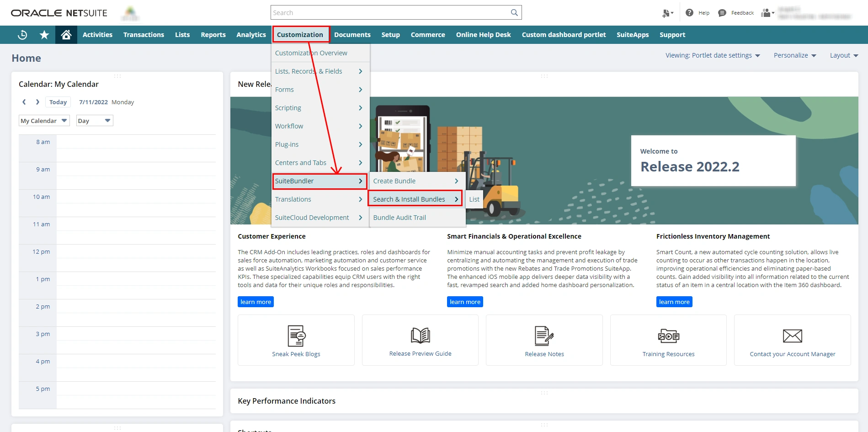This screenshot has width=868, height=432.
Task: Expand the Layout dropdown
Action: pos(843,55)
